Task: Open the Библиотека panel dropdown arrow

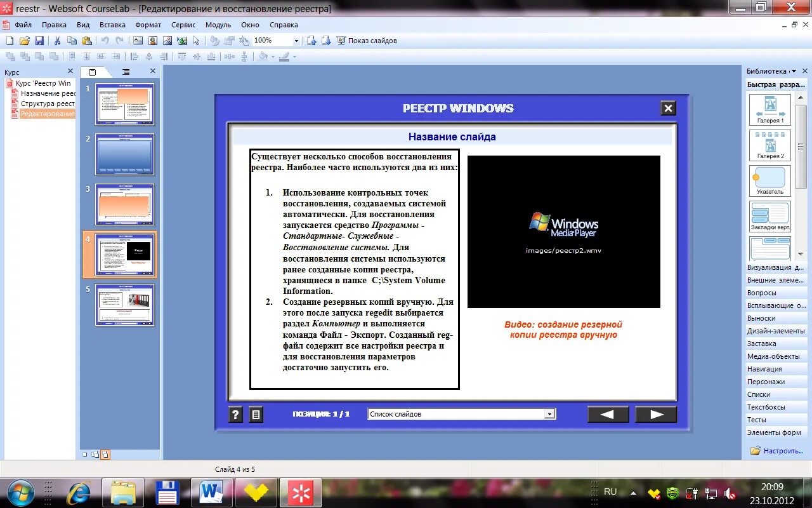Action: 793,71
